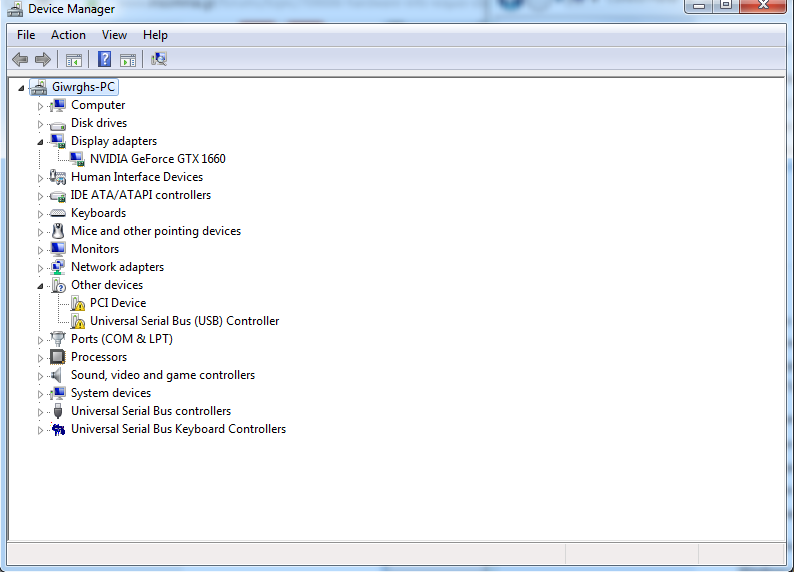Select the Other devices label
The width and height of the screenshot is (794, 572).
107,285
